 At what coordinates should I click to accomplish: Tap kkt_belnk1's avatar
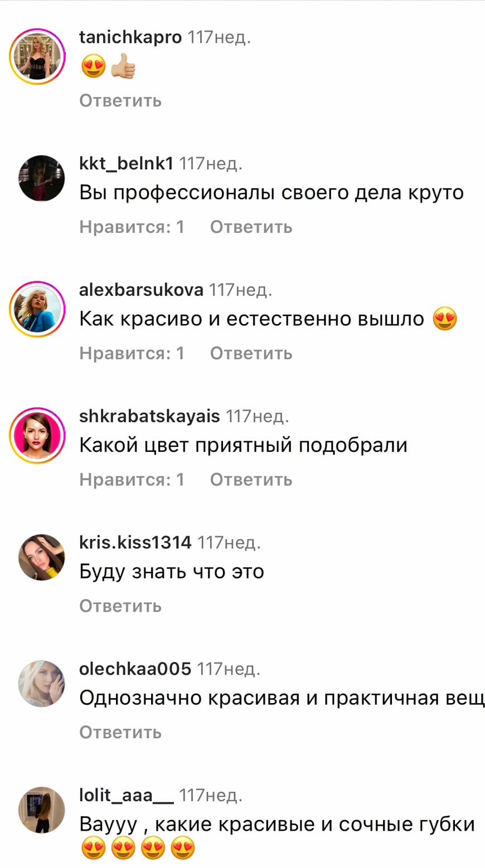click(x=42, y=178)
